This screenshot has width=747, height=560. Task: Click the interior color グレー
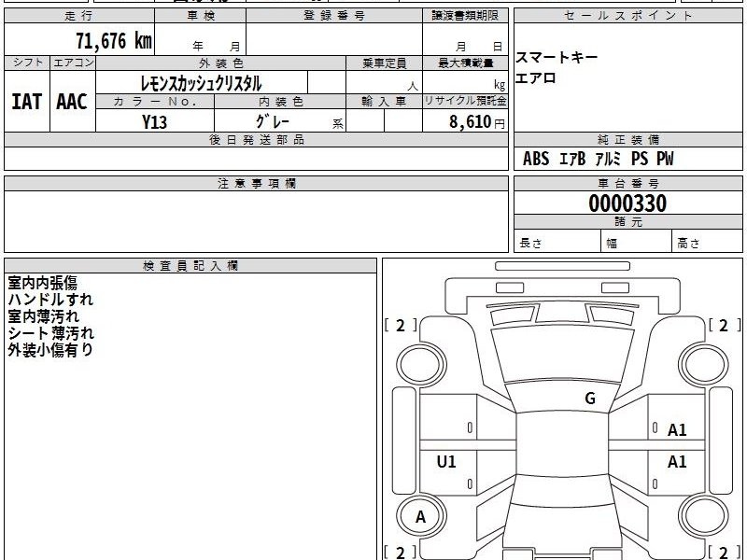[x=273, y=121]
